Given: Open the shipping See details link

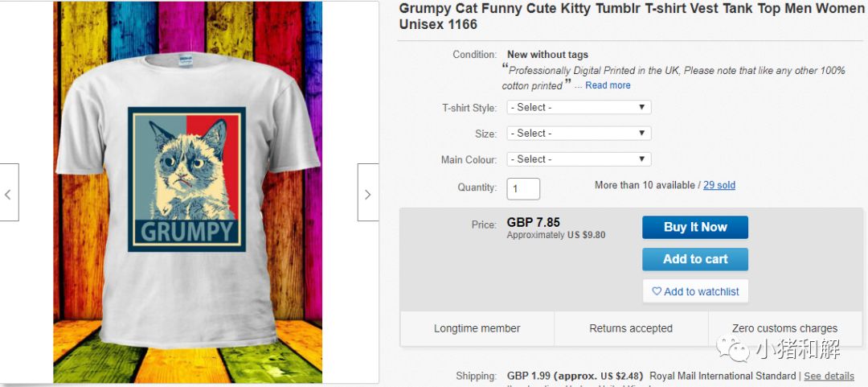Looking at the screenshot, I should pos(829,376).
